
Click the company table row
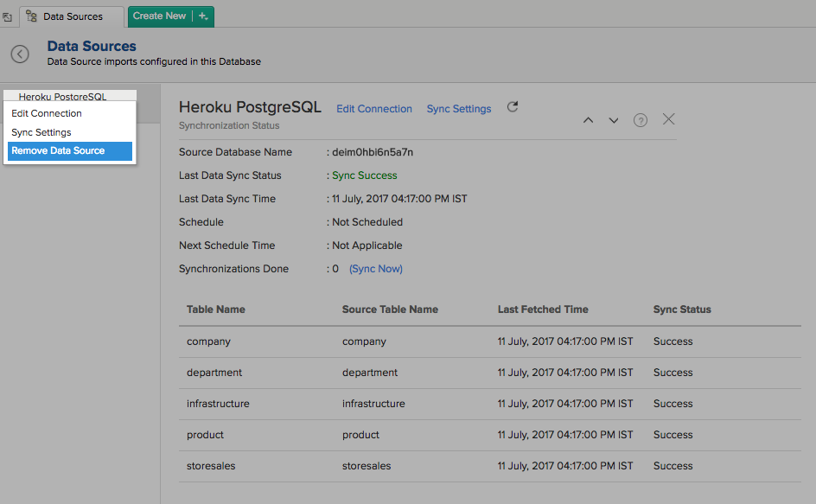[208, 341]
